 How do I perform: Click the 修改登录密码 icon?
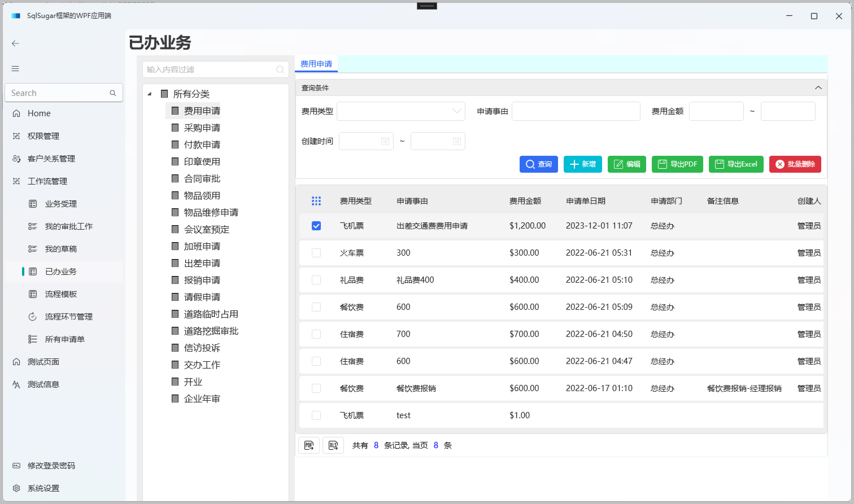pos(16,466)
